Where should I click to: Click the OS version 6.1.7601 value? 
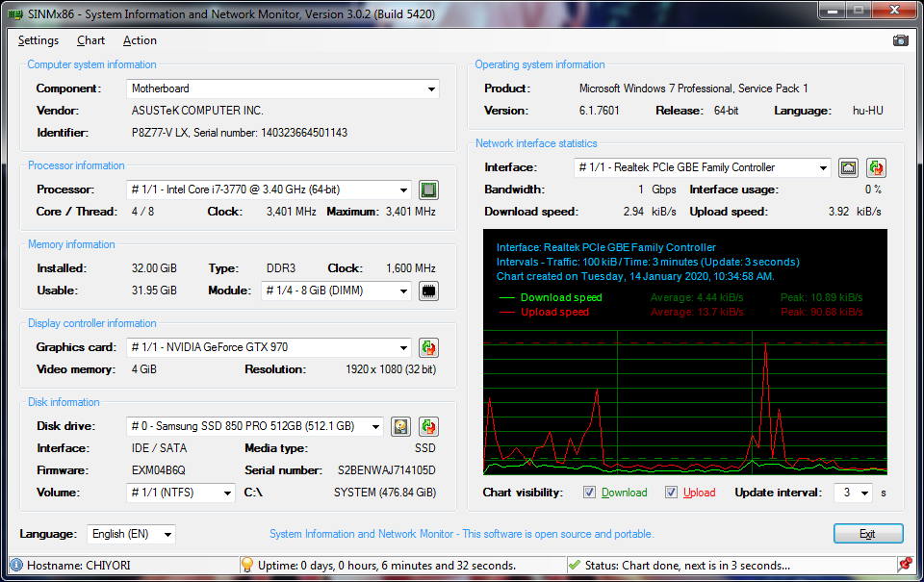point(600,111)
